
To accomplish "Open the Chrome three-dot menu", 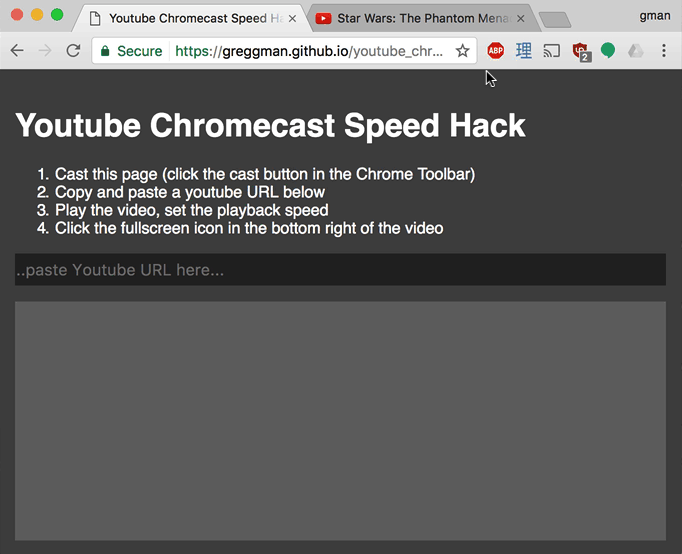I will pos(664,50).
